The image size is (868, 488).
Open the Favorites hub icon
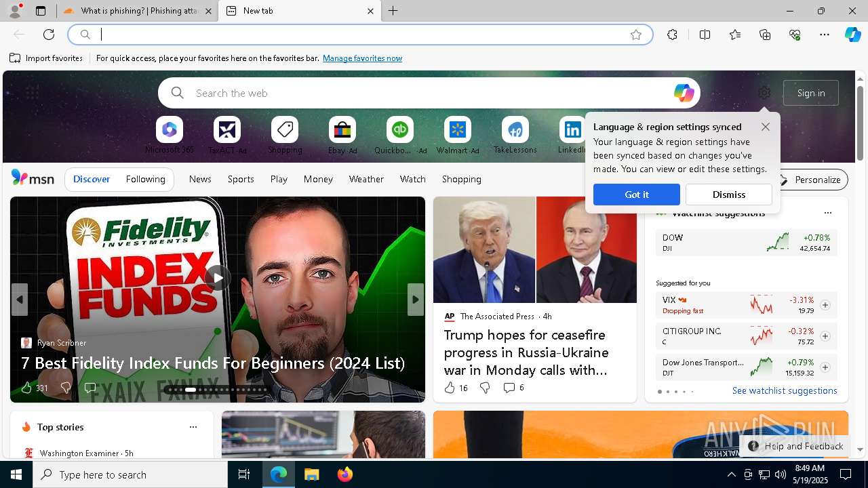[x=735, y=35]
